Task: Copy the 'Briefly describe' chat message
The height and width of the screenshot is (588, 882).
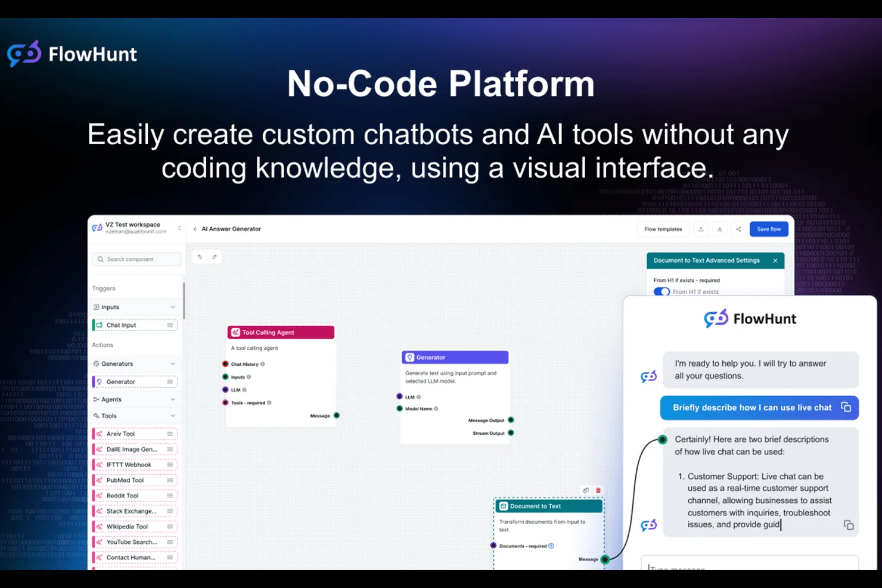Action: click(x=846, y=407)
